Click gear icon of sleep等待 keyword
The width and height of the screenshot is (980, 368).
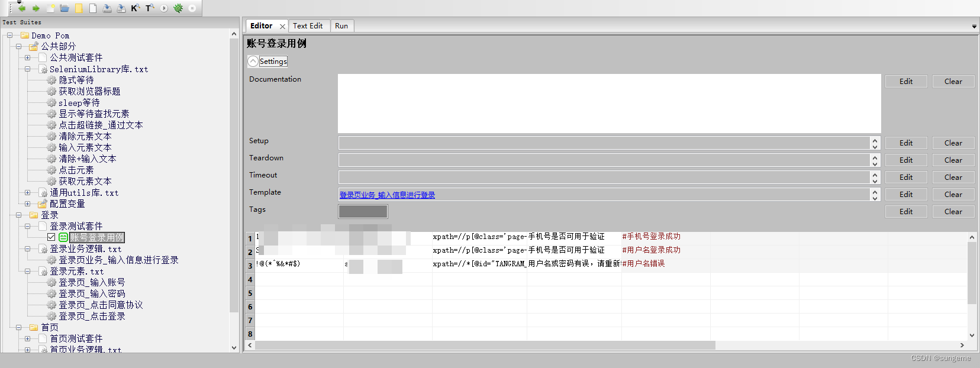(52, 102)
